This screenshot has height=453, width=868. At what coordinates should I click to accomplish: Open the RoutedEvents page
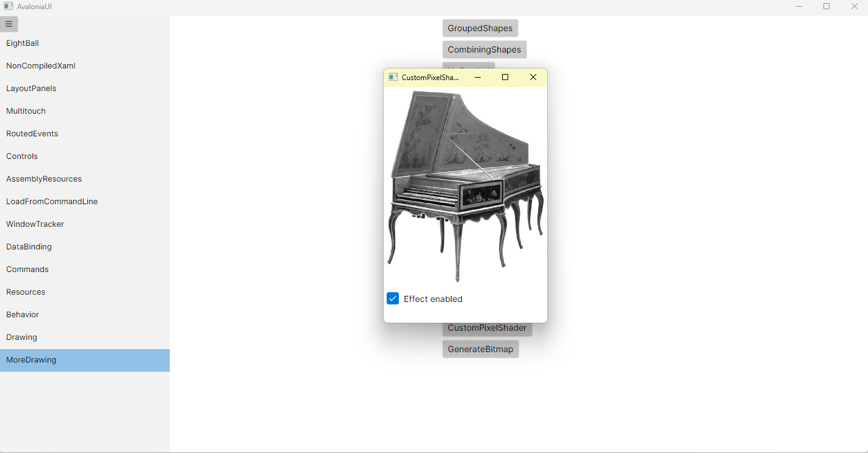(x=85, y=134)
